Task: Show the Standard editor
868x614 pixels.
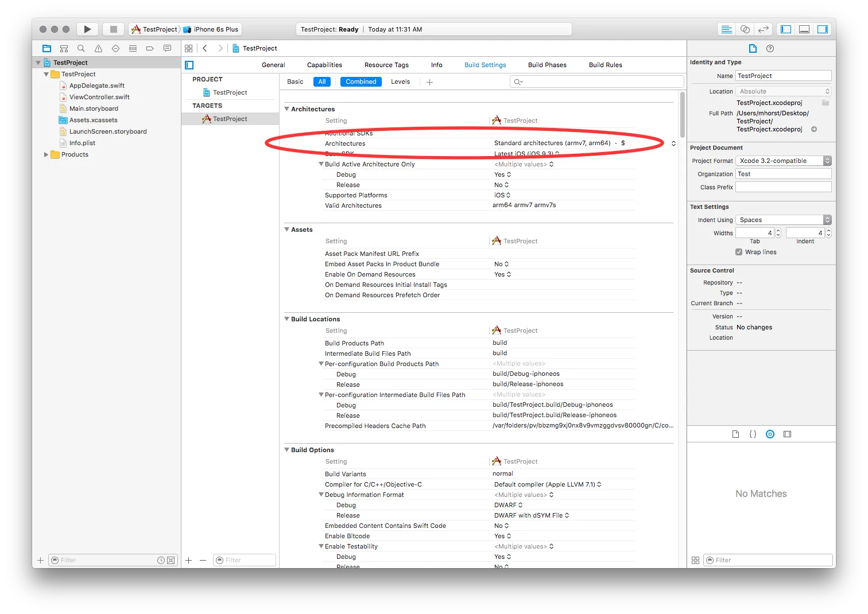Action: [727, 29]
